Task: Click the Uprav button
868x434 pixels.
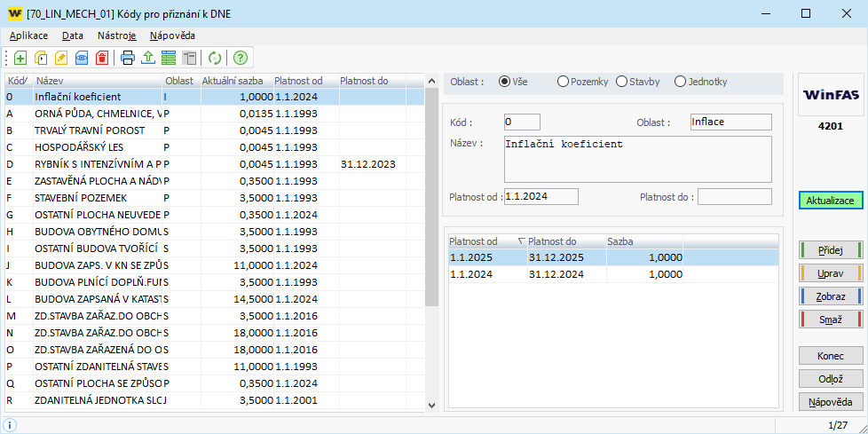Action: click(831, 273)
